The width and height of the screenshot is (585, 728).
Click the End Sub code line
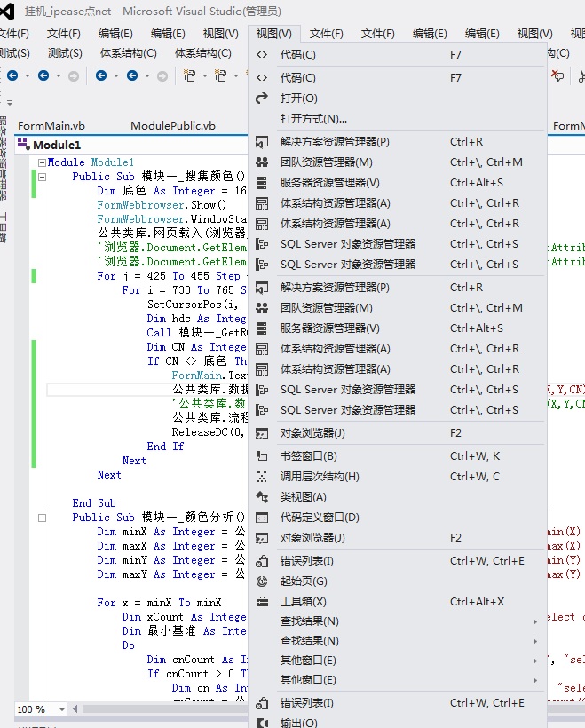[94, 503]
